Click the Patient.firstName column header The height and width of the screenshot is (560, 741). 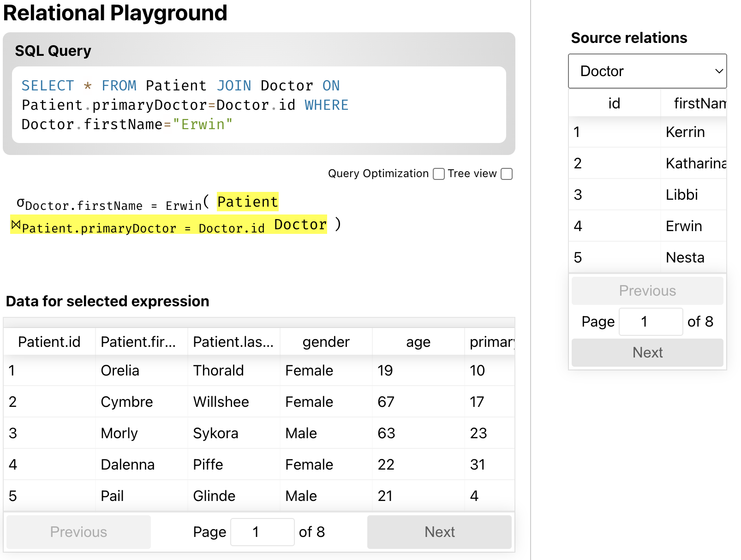pyautogui.click(x=138, y=342)
